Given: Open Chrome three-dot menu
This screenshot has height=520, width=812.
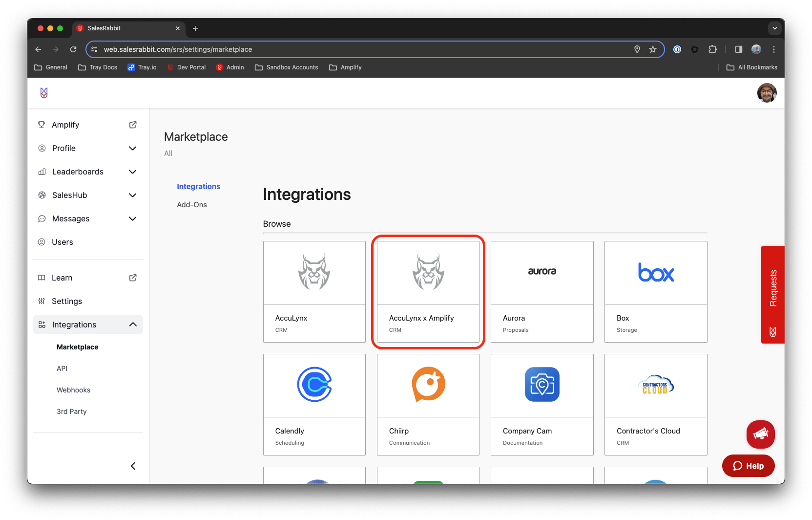Looking at the screenshot, I should tap(774, 49).
